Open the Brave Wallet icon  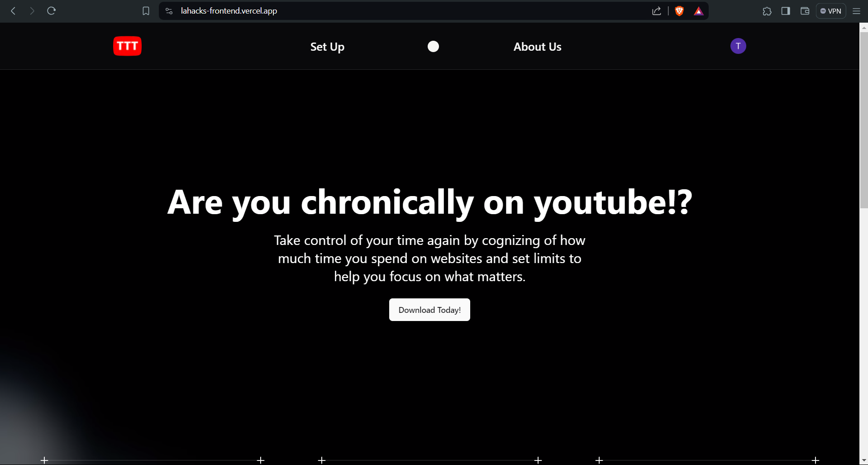805,11
